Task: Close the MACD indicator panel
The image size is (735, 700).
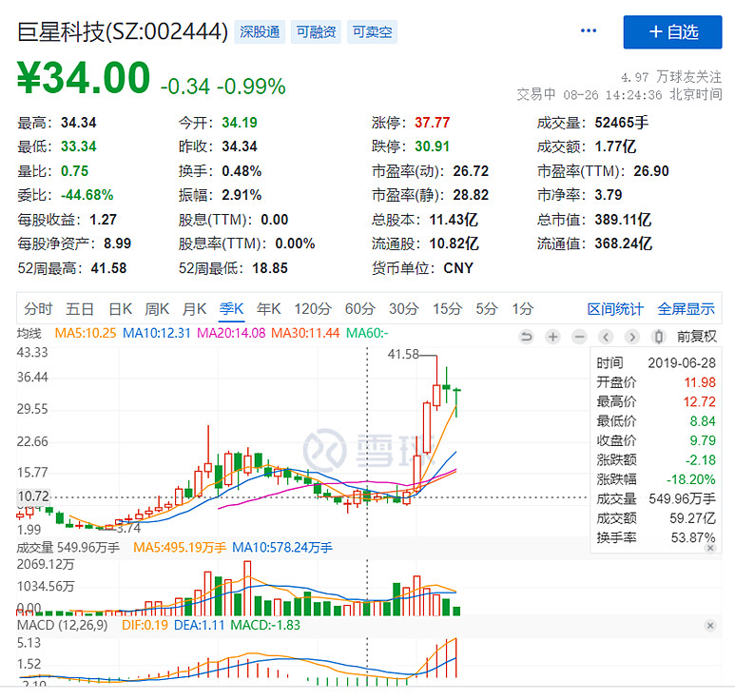Action: [709, 625]
